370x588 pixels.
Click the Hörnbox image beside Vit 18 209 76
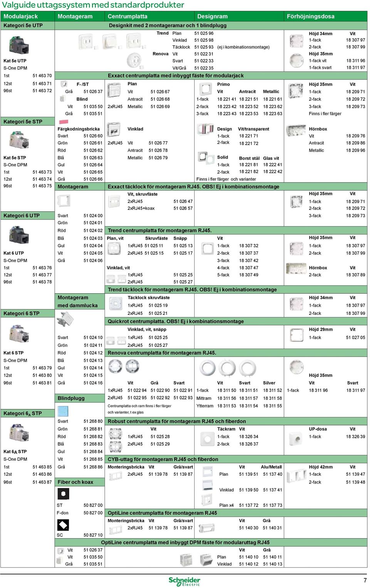[296, 130]
